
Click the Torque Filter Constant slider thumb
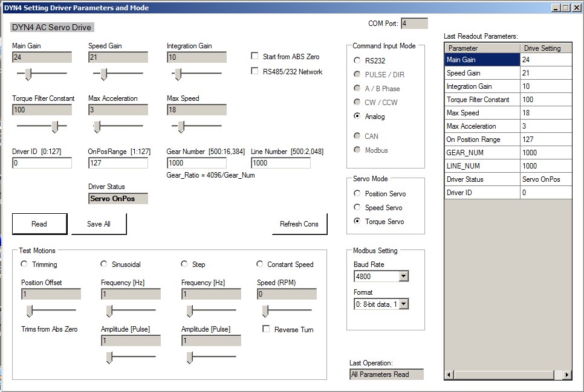click(55, 126)
